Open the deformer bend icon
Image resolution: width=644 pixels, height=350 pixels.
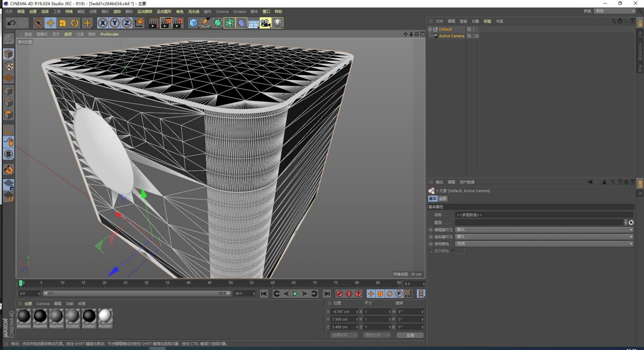241,23
